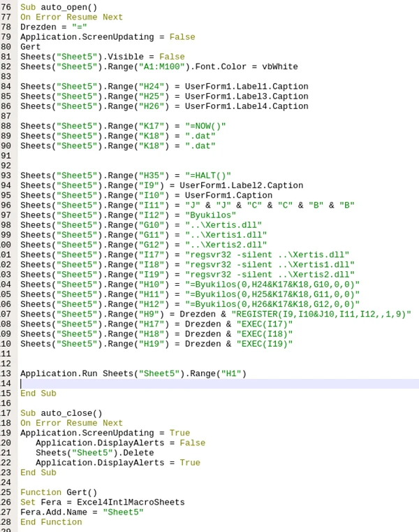
Task: Click the Range("I9") Label2.Caption line
Action: tap(162, 185)
